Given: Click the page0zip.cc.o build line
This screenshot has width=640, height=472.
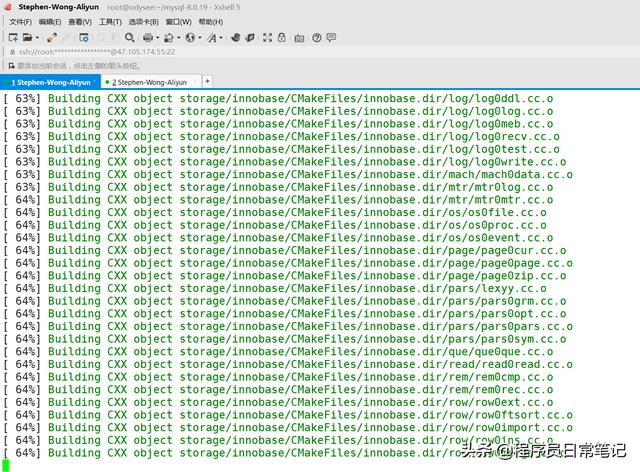Looking at the screenshot, I should pyautogui.click(x=285, y=276).
